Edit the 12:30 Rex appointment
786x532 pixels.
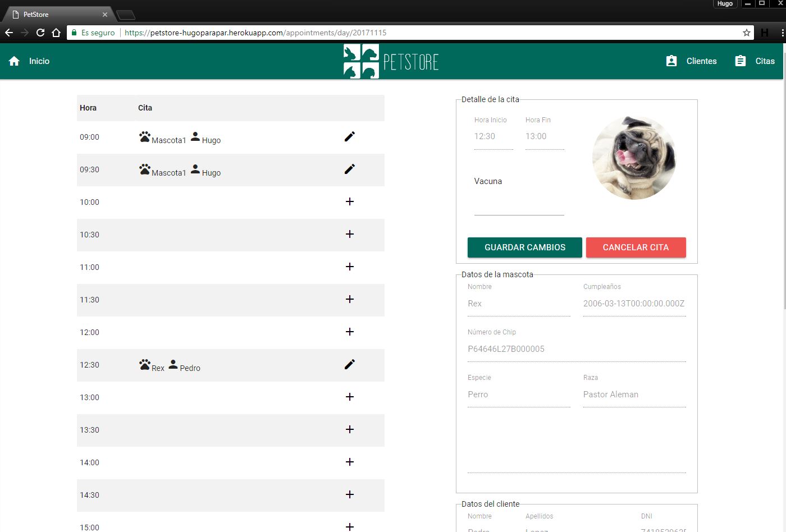pos(349,364)
